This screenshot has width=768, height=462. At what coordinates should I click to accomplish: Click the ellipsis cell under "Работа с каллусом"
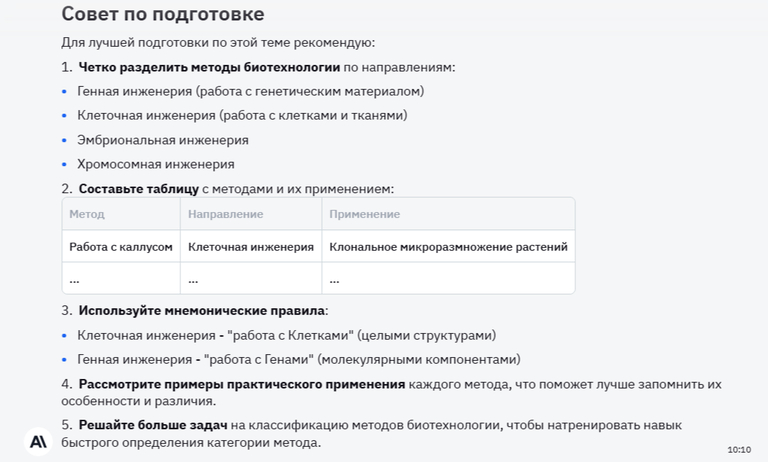[x=121, y=279]
